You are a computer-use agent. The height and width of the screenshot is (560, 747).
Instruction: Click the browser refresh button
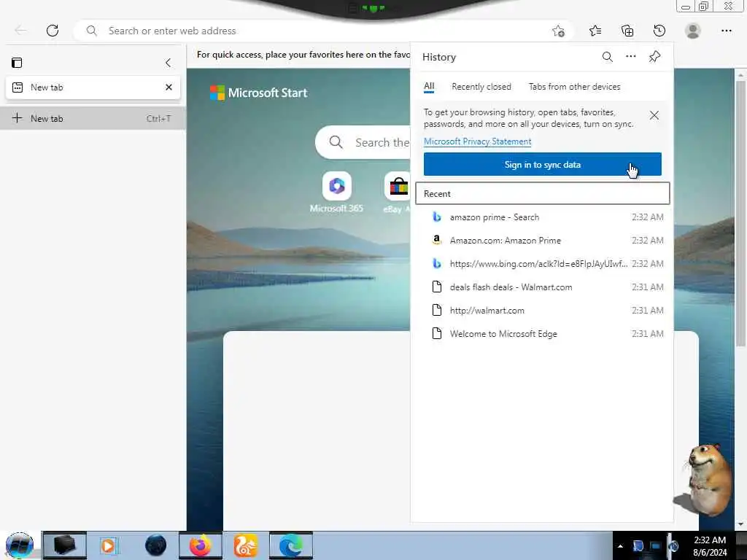point(53,31)
